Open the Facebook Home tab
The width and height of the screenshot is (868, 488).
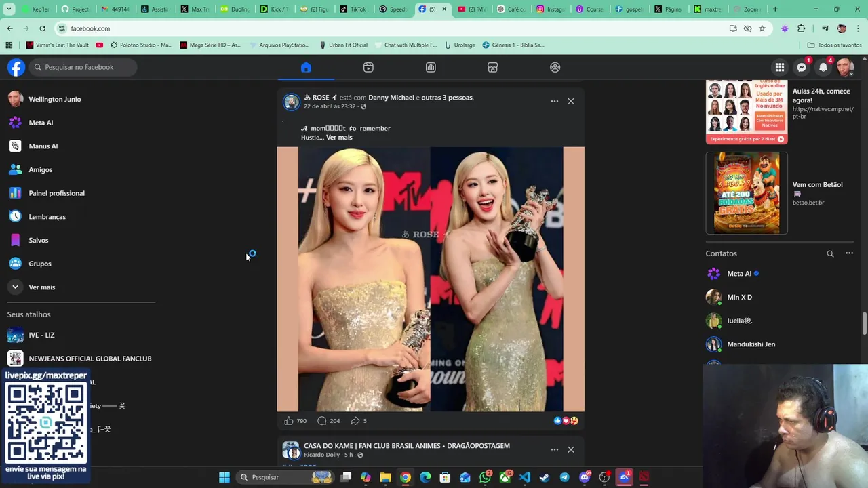click(306, 67)
